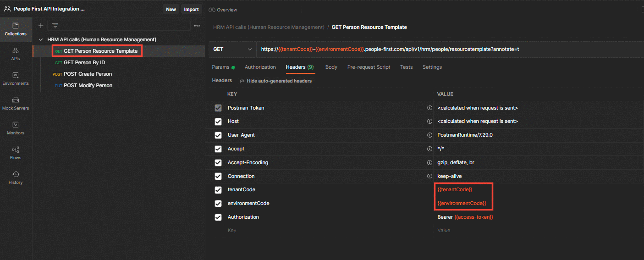Open the three-dots options above collections
644x260 pixels.
(197, 26)
